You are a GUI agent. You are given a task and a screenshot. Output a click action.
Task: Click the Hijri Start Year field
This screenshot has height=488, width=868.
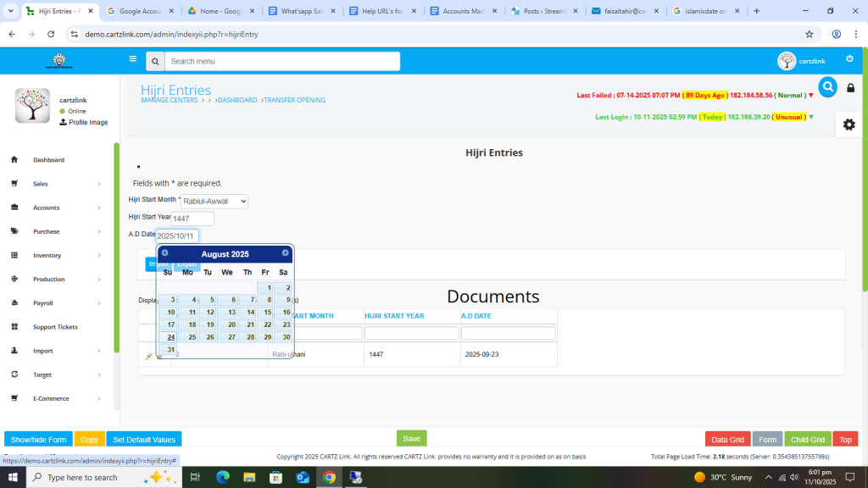click(192, 219)
